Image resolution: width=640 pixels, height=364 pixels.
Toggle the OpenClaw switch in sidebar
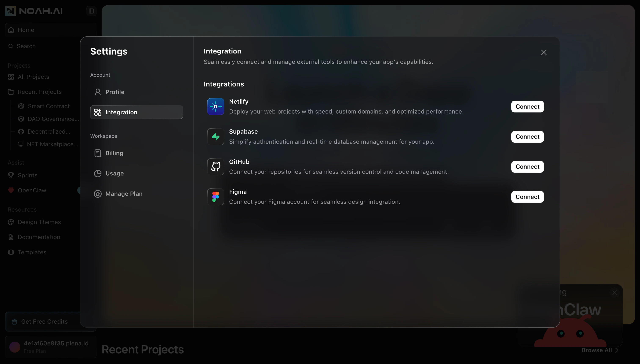coord(80,190)
